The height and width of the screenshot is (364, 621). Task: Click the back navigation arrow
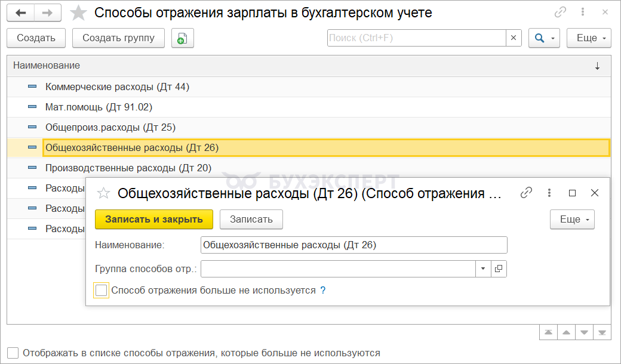point(21,13)
